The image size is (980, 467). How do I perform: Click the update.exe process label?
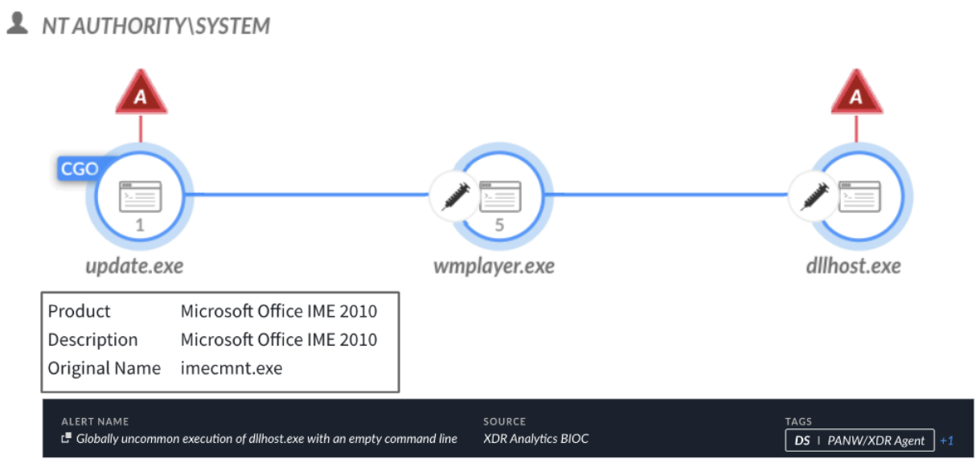point(134,266)
